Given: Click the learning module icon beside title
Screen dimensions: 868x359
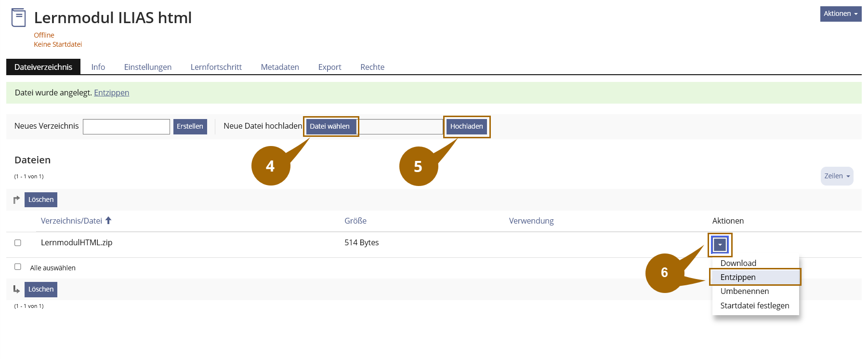Looking at the screenshot, I should pyautogui.click(x=18, y=17).
